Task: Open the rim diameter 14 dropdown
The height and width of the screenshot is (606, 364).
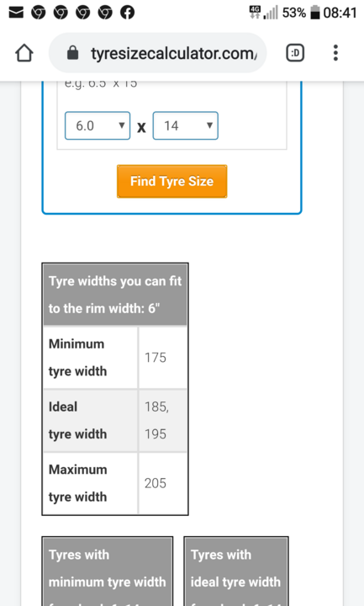Action: click(x=185, y=125)
